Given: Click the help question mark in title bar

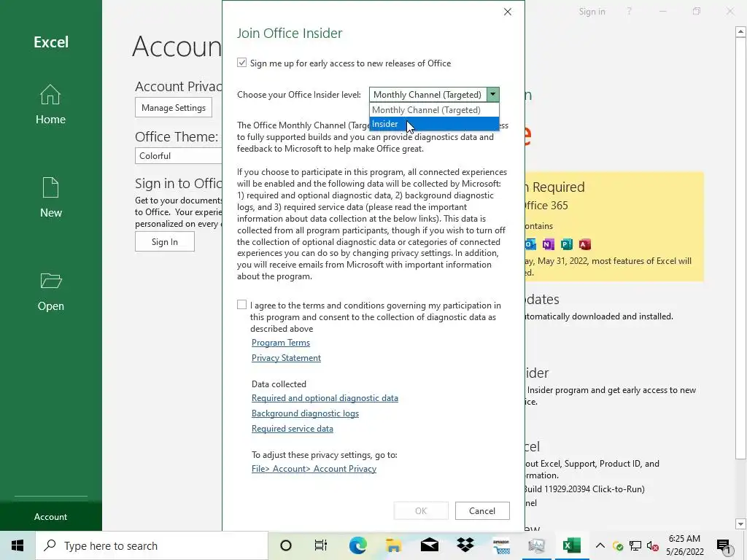Looking at the screenshot, I should tap(629, 12).
